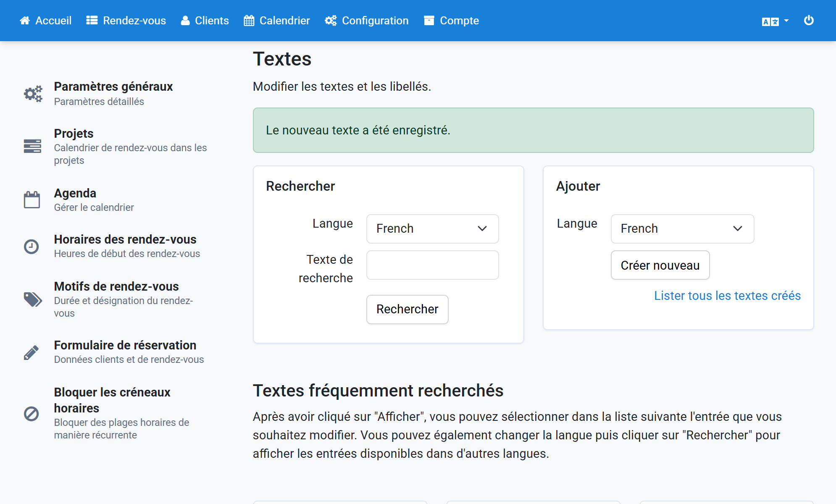This screenshot has height=504, width=836.
Task: Click the Rechercher button
Action: 407,310
